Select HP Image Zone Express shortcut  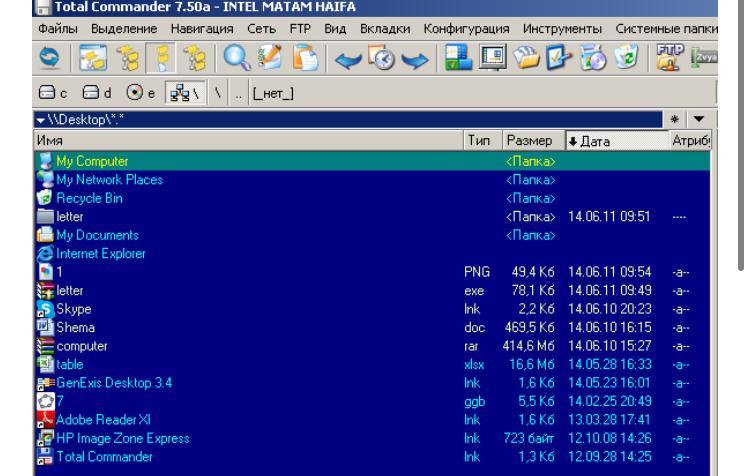tap(372, 438)
